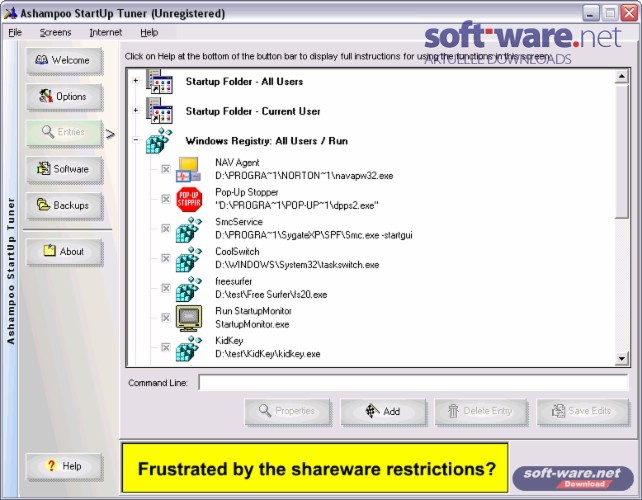Click the Delete Entry button
This screenshot has height=500, width=642.
point(481,411)
